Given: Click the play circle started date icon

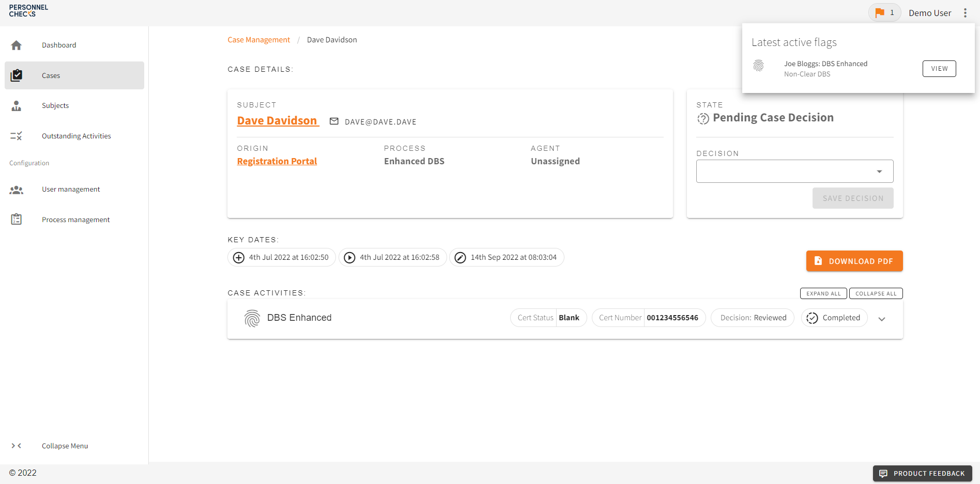Looking at the screenshot, I should point(350,257).
